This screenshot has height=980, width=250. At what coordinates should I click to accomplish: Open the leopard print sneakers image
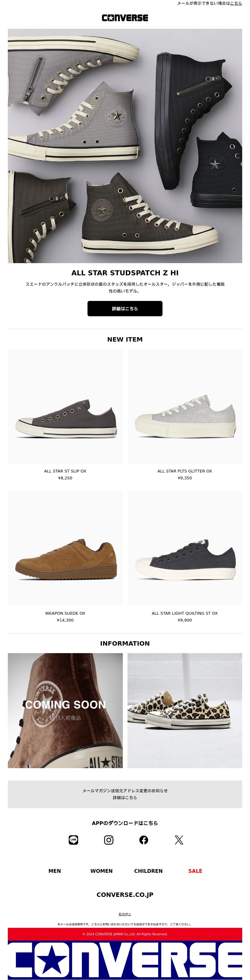tap(185, 710)
